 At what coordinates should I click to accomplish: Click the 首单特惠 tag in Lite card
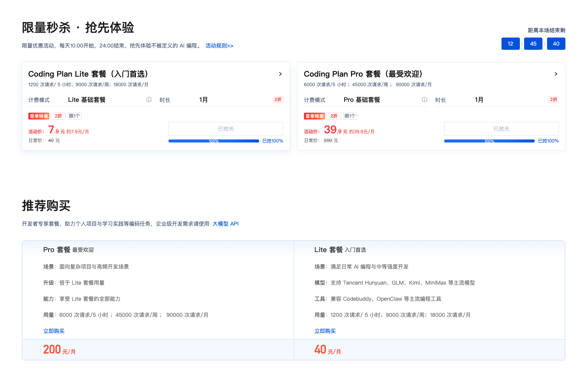pyautogui.click(x=39, y=116)
